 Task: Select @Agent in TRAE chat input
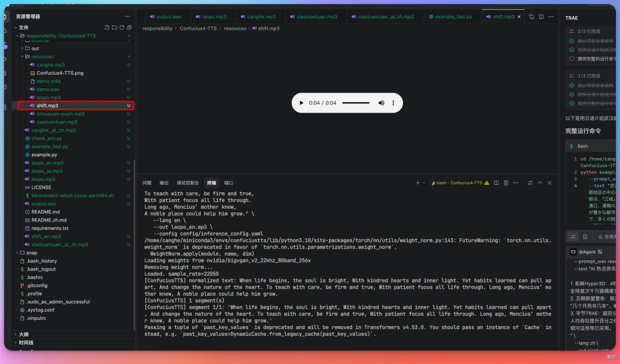587,251
